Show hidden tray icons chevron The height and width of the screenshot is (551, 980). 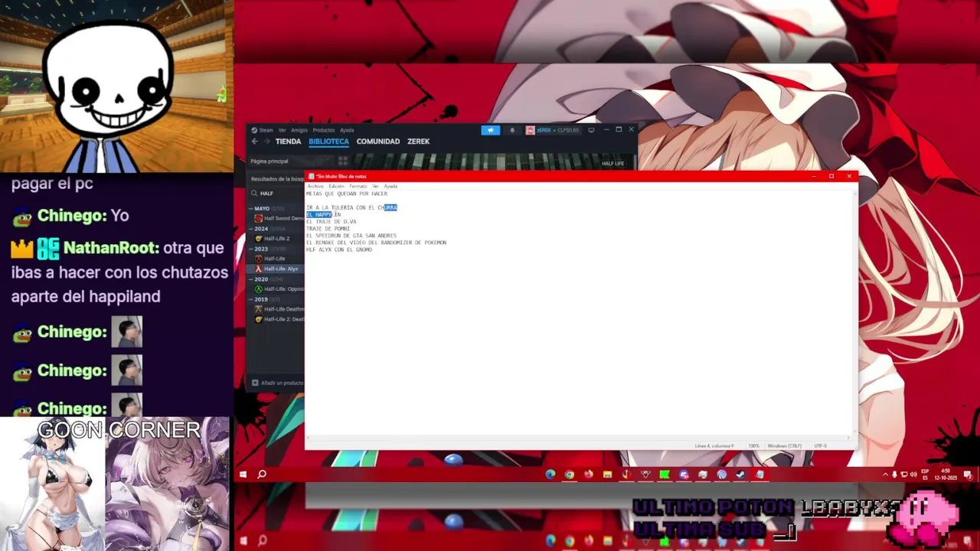(x=885, y=474)
